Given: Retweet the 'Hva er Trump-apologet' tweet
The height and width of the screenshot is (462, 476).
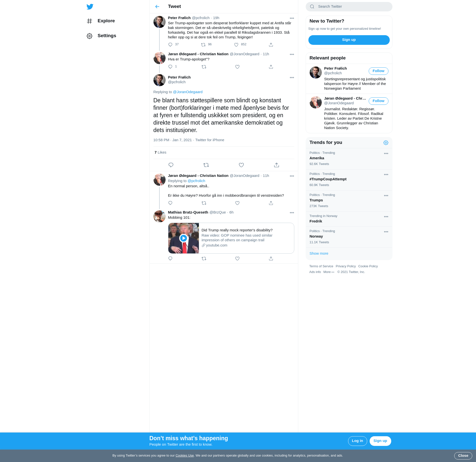Looking at the screenshot, I should pyautogui.click(x=204, y=67).
